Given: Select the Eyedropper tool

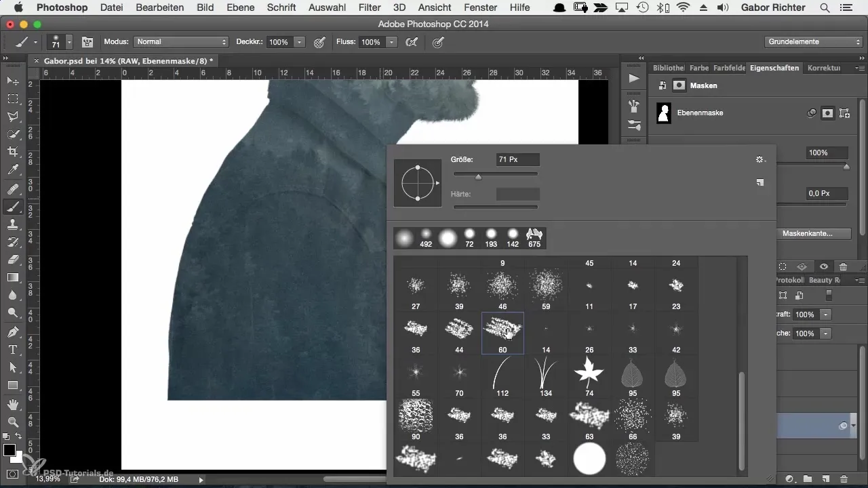Looking at the screenshot, I should point(13,169).
